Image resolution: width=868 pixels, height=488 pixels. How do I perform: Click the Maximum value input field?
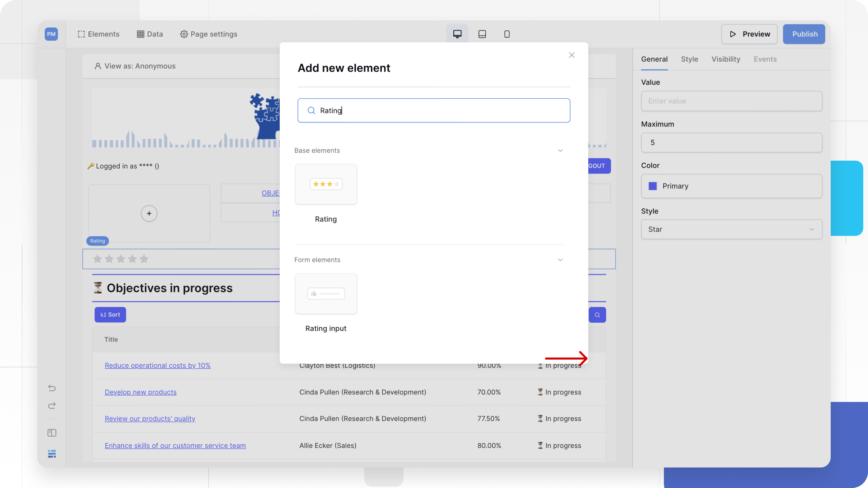[x=731, y=143]
